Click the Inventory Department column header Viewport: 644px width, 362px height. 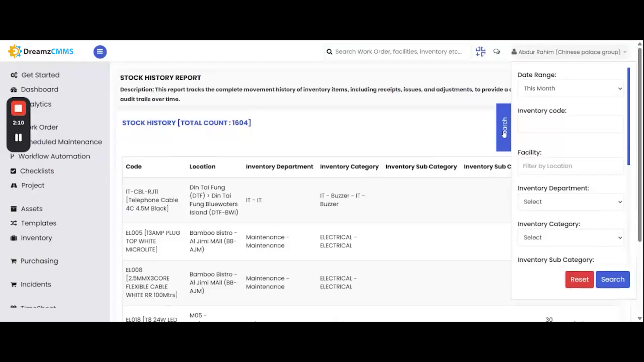point(279,167)
